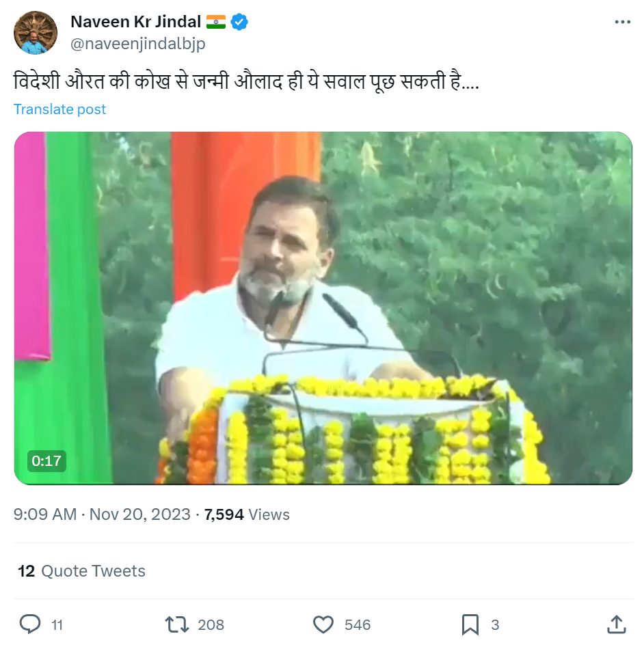The width and height of the screenshot is (644, 649).
Task: Play the embedded video
Action: click(323, 308)
